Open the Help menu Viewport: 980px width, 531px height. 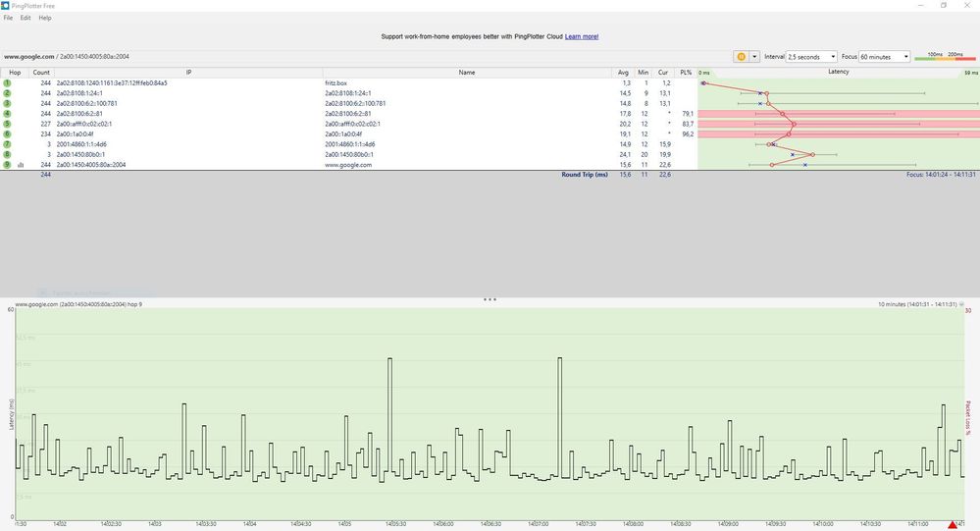[45, 18]
